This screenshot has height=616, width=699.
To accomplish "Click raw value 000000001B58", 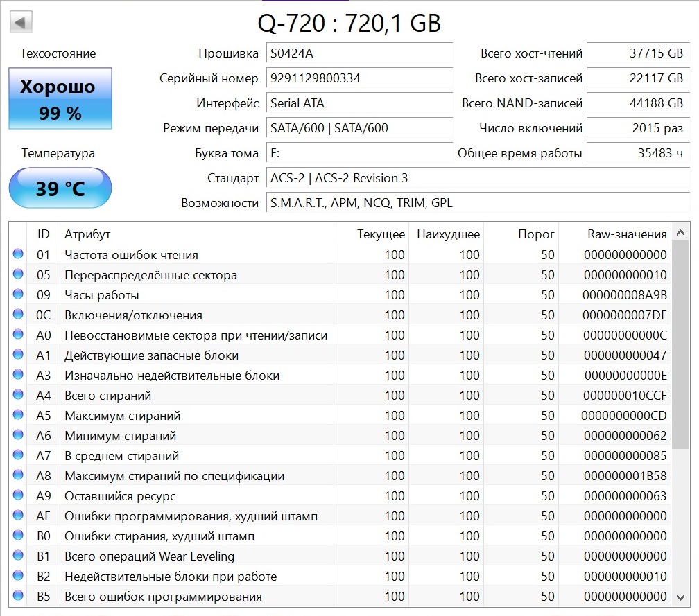I will coord(625,476).
